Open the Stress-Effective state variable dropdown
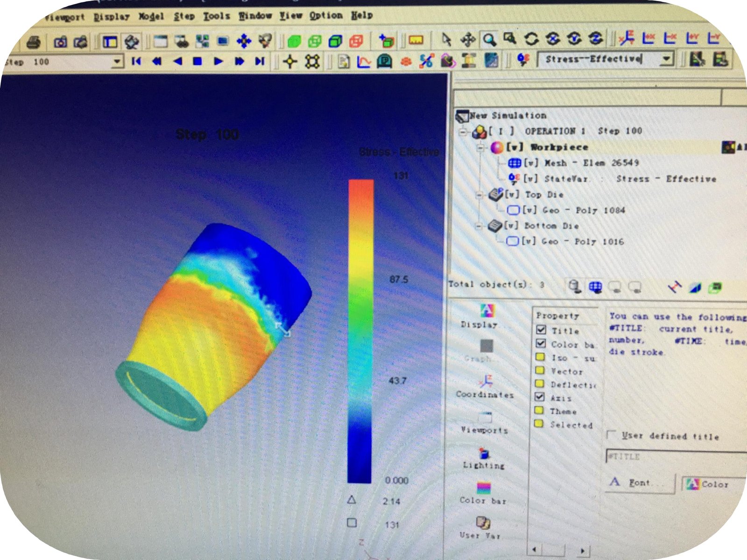Viewport: 747px width, 560px height. tap(667, 59)
